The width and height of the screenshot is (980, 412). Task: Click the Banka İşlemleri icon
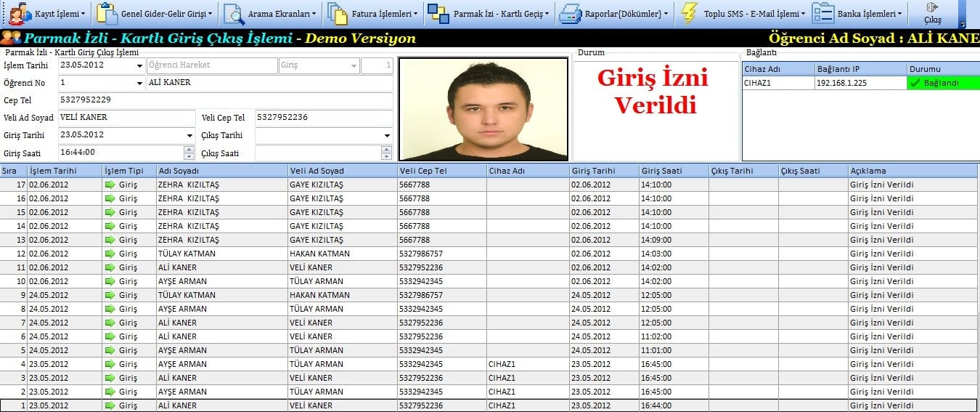point(822,14)
